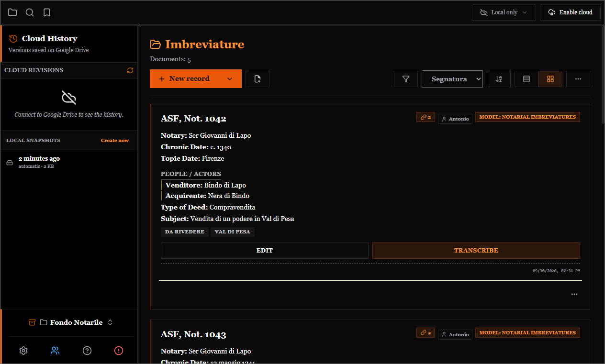The image size is (605, 364).
Task: Open toolbar more options ellipsis menu
Action: [578, 79]
